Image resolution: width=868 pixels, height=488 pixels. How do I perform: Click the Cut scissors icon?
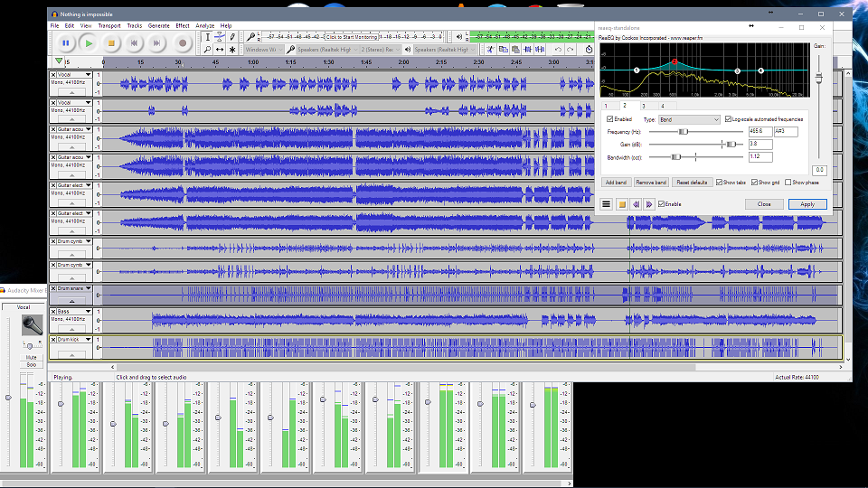tap(490, 49)
